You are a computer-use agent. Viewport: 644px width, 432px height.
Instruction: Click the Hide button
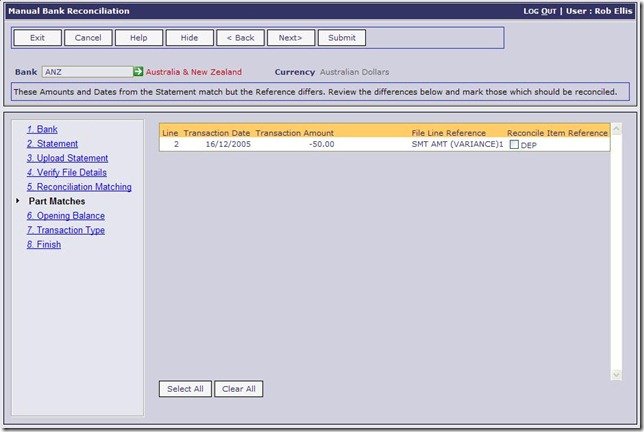(189, 38)
